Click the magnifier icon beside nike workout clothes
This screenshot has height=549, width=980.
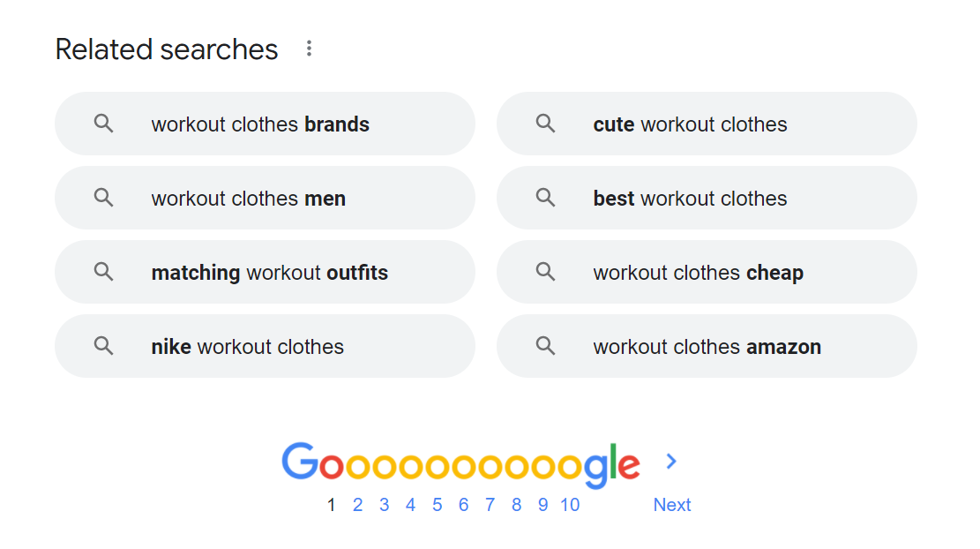pos(103,346)
